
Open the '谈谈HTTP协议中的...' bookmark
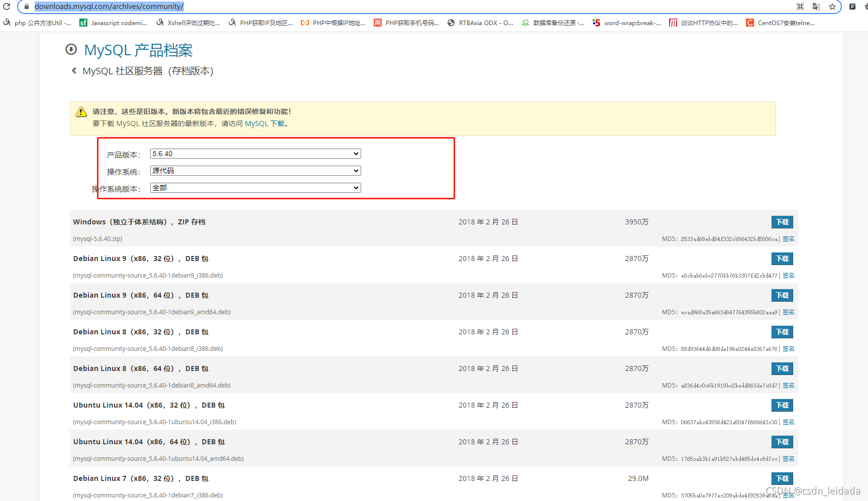tap(703, 23)
